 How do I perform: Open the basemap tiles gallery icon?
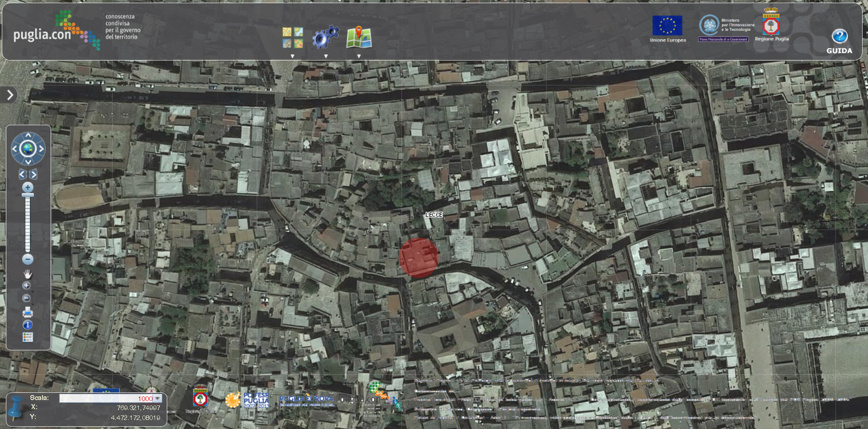tap(292, 38)
